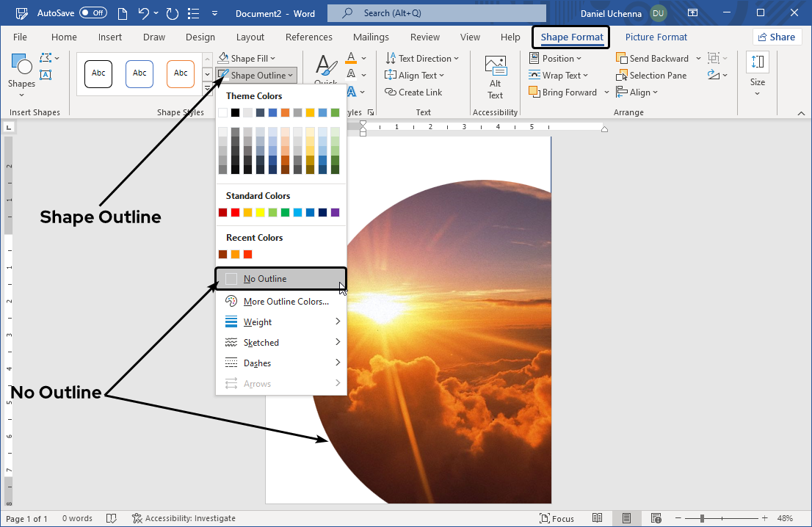The height and width of the screenshot is (527, 812).
Task: Click the Focus mode icon in status bar
Action: [x=545, y=518]
